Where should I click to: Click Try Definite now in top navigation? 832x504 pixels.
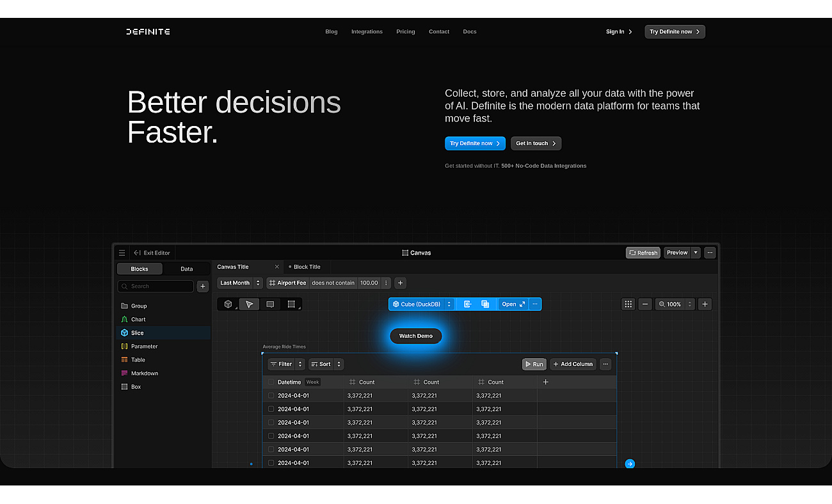coord(675,31)
